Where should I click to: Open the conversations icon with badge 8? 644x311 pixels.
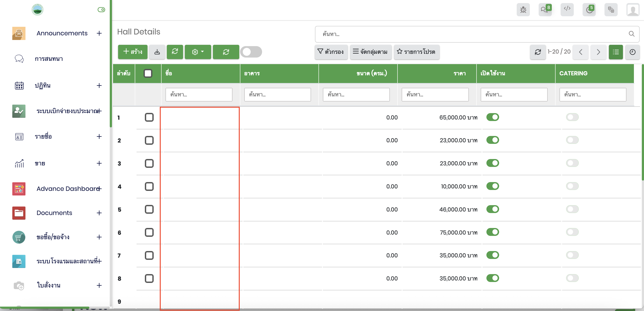point(545,10)
